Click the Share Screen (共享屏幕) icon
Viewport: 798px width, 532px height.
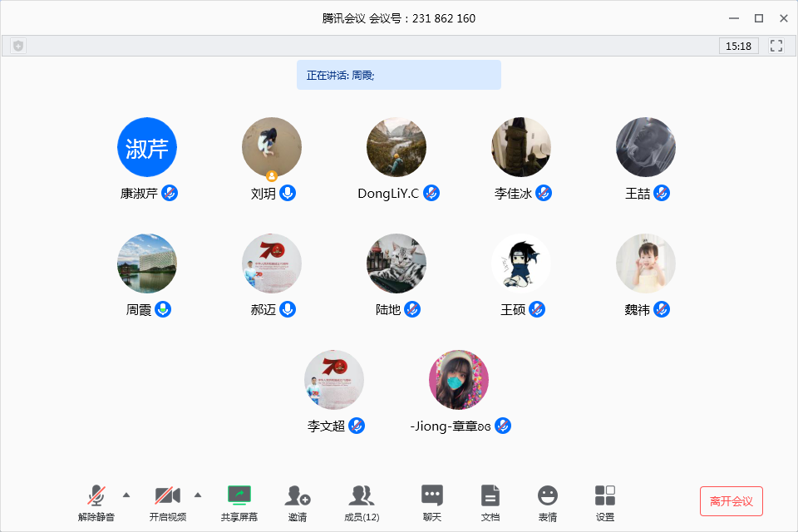click(x=239, y=496)
